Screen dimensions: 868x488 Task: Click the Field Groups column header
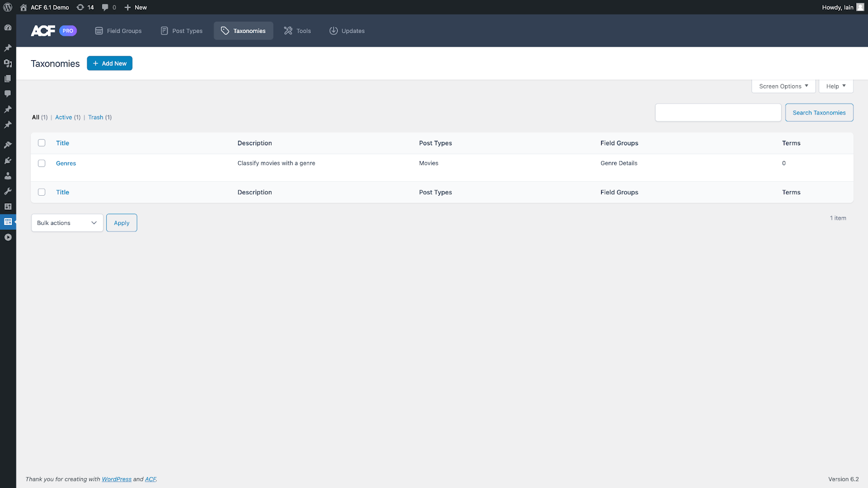pos(620,143)
